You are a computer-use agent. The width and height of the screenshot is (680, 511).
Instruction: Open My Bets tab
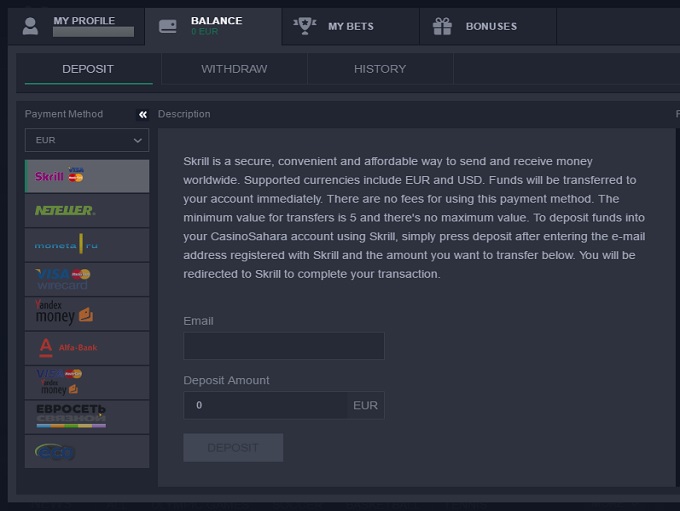pyautogui.click(x=350, y=26)
